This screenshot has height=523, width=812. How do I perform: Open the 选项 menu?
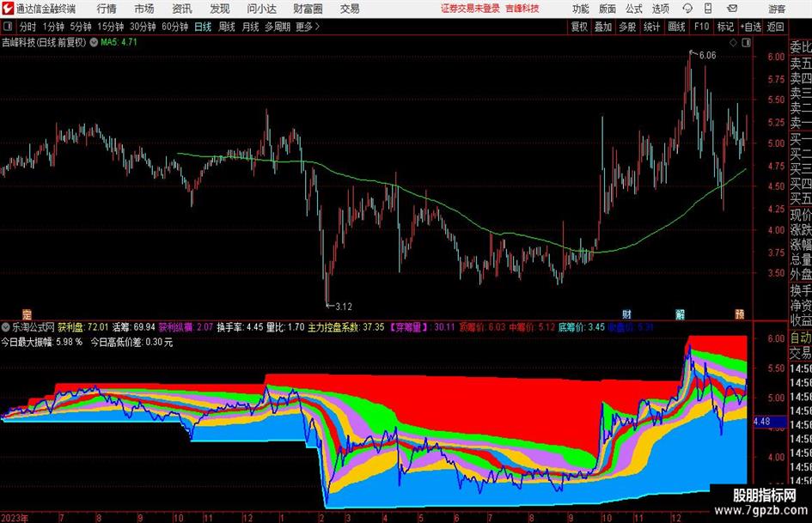pos(660,9)
